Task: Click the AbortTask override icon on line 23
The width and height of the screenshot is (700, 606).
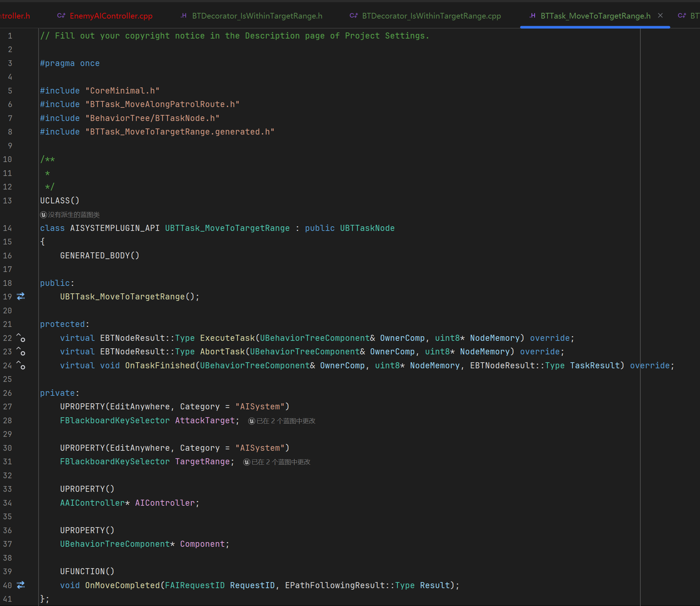Action: [21, 352]
